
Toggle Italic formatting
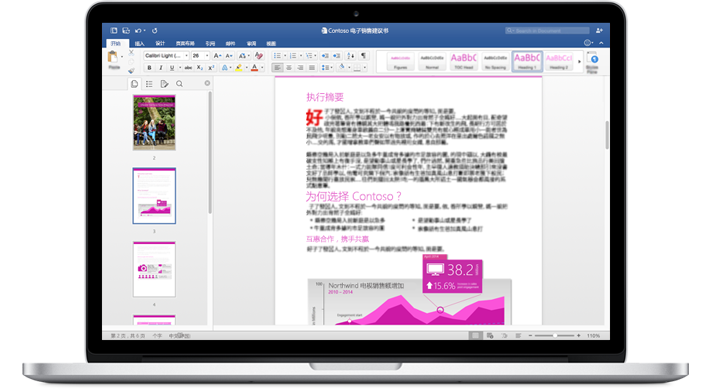coord(161,68)
